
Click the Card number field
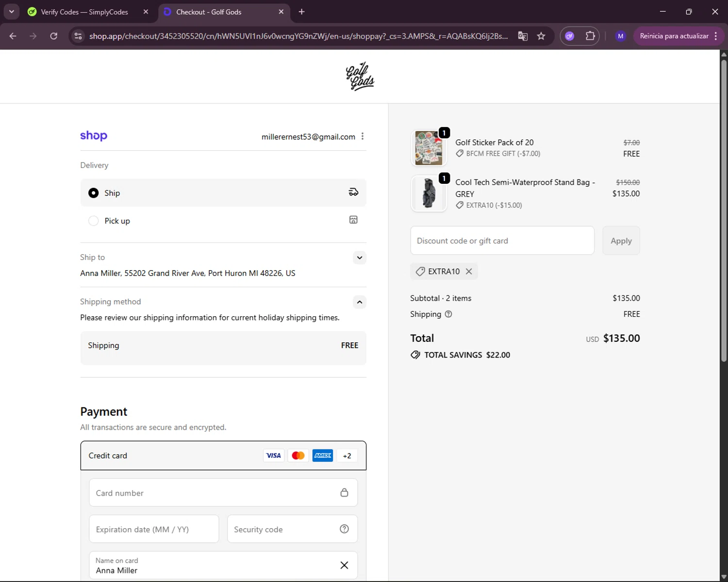point(223,493)
